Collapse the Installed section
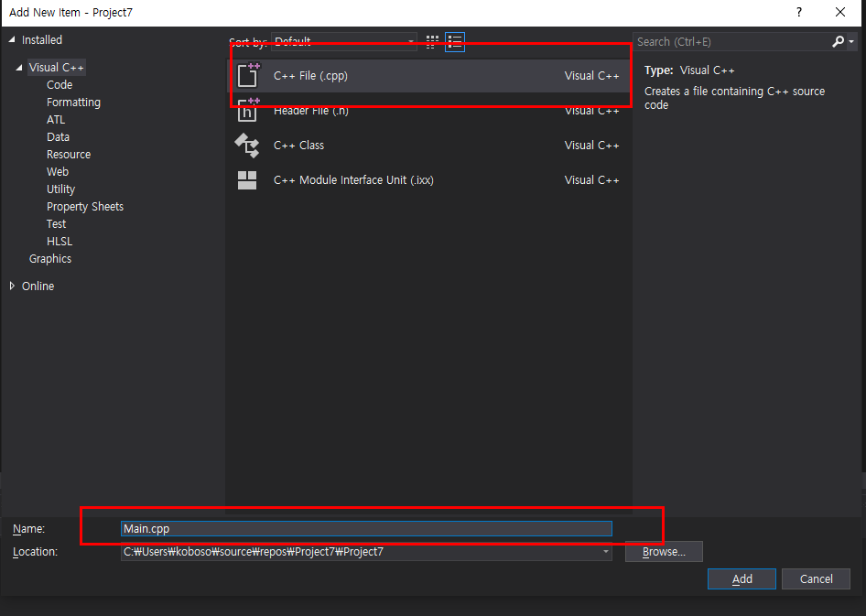 coord(11,39)
